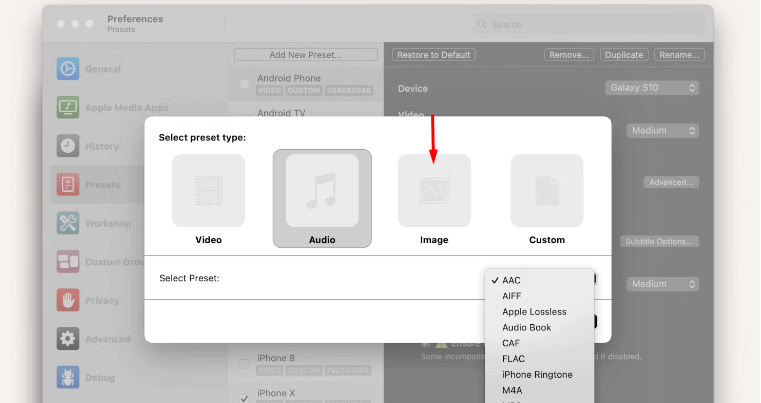This screenshot has width=761, height=403.
Task: Open the Galaxy S10 device dropdown
Action: click(652, 88)
